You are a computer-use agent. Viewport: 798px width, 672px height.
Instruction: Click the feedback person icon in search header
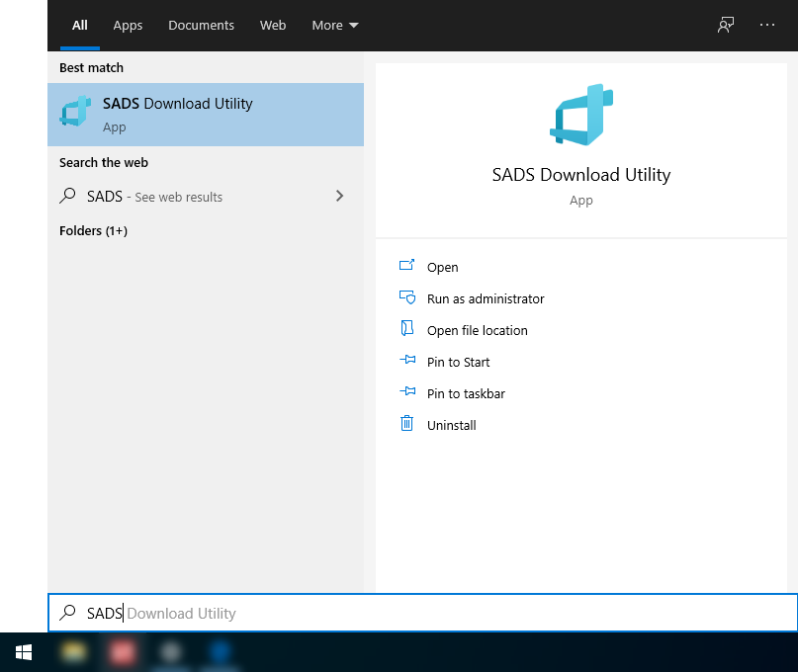(726, 25)
